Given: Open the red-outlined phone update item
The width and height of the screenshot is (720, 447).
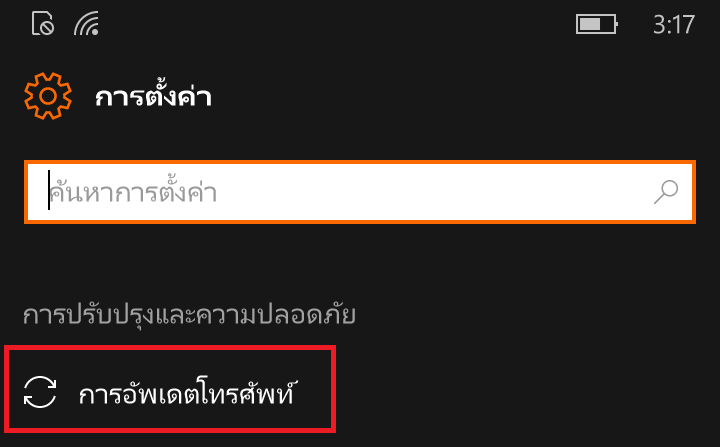Looking at the screenshot, I should click(170, 389).
